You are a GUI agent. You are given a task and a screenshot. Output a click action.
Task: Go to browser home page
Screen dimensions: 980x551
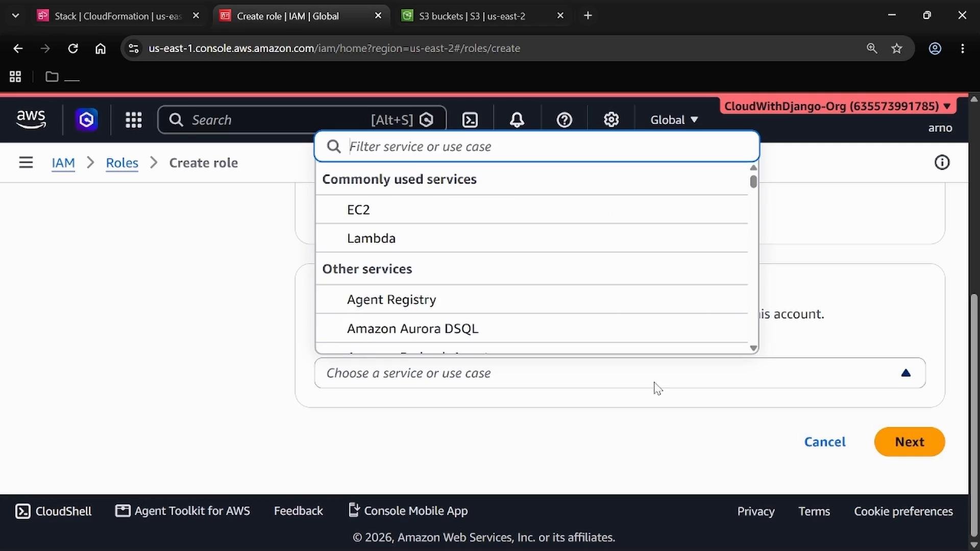pos(101,48)
